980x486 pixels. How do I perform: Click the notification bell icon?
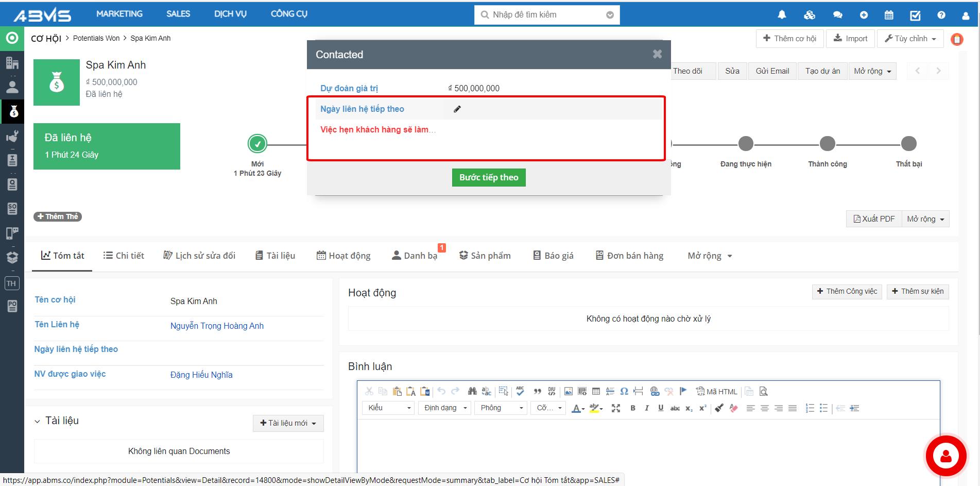pos(782,15)
